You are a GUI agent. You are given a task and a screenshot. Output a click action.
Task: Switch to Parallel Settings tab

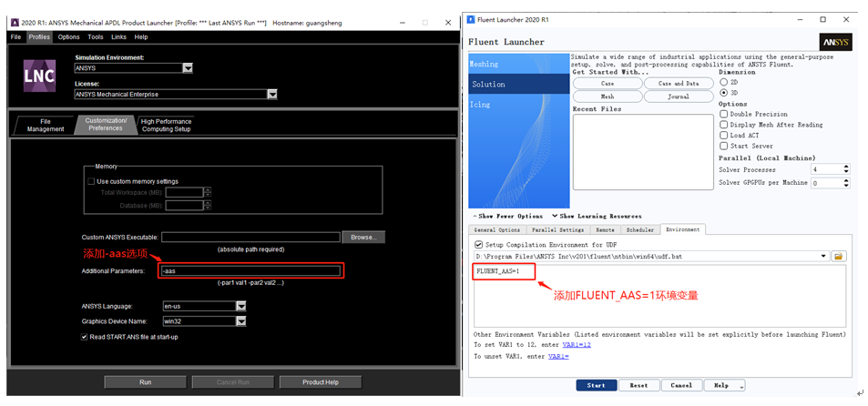click(558, 229)
